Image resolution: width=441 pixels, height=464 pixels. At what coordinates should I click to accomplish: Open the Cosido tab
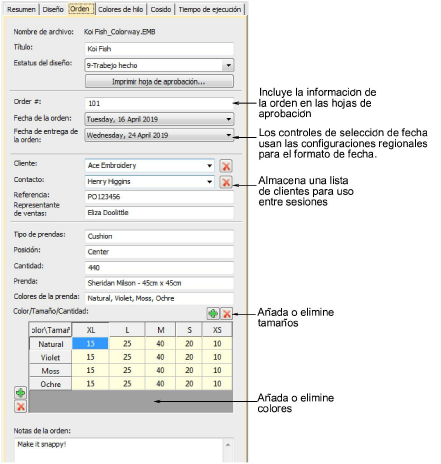click(161, 9)
